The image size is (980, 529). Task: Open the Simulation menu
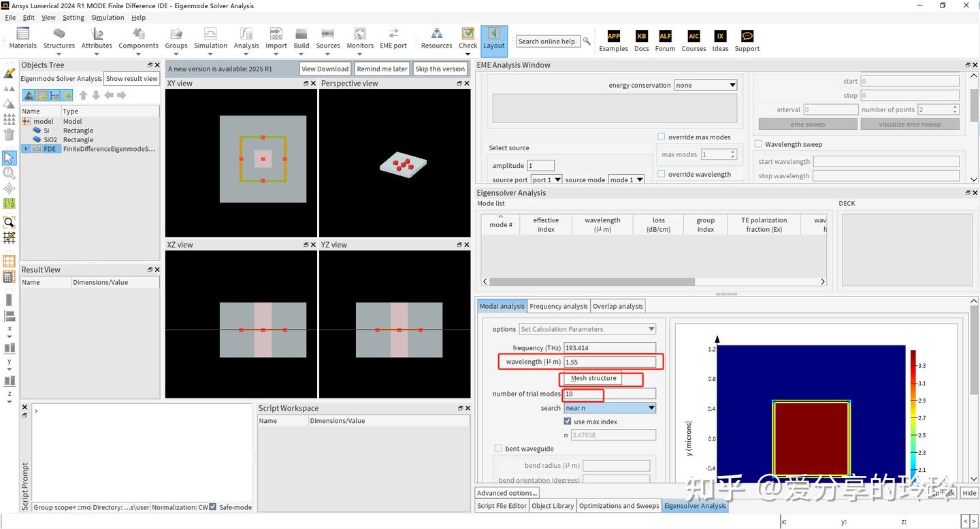108,18
